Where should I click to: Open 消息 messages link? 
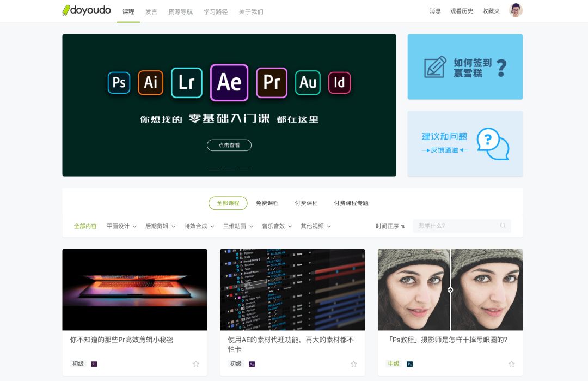(435, 11)
